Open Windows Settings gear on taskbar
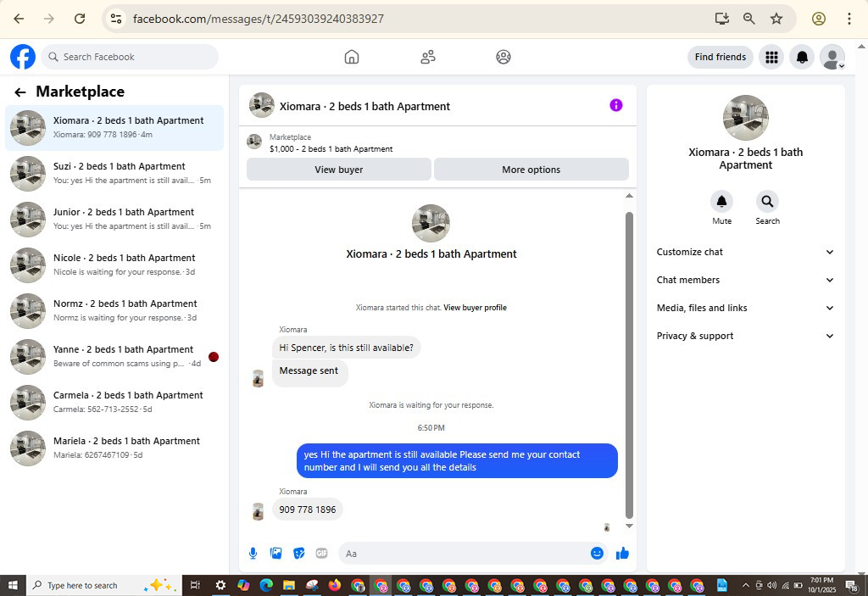This screenshot has height=596, width=868. 220,585
